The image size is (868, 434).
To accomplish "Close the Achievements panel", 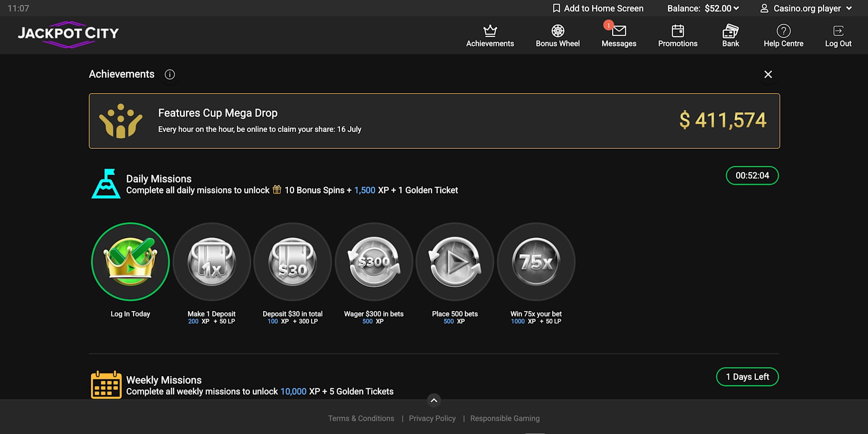I will [x=768, y=75].
